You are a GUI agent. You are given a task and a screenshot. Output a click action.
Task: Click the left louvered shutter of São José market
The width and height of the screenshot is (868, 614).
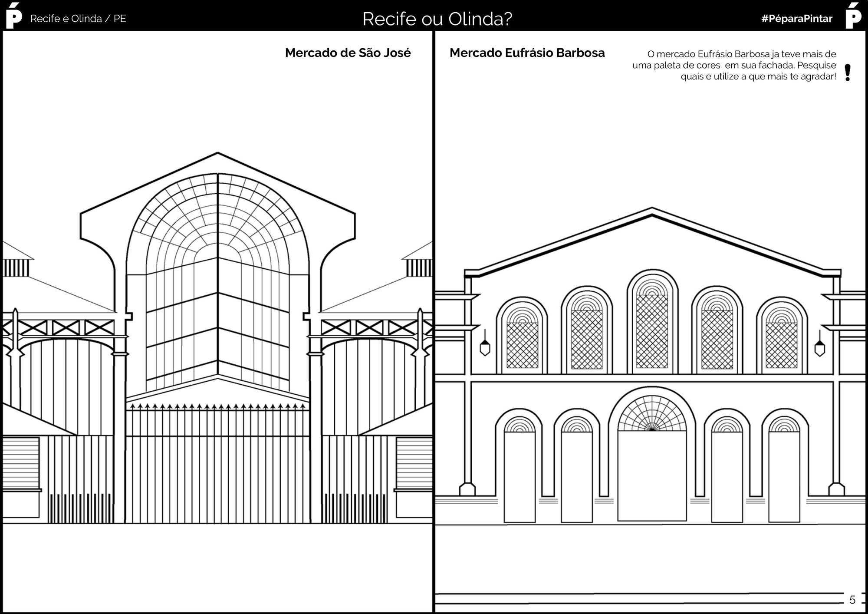(21, 462)
